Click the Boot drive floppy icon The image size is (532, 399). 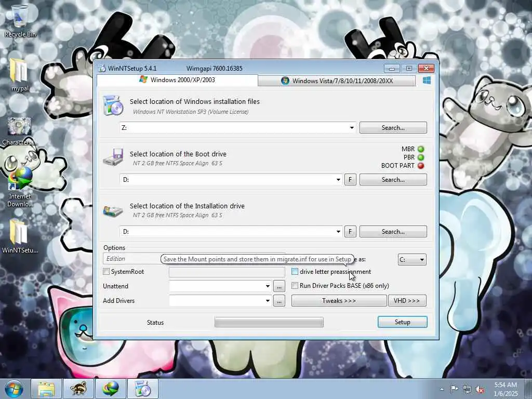pos(113,157)
